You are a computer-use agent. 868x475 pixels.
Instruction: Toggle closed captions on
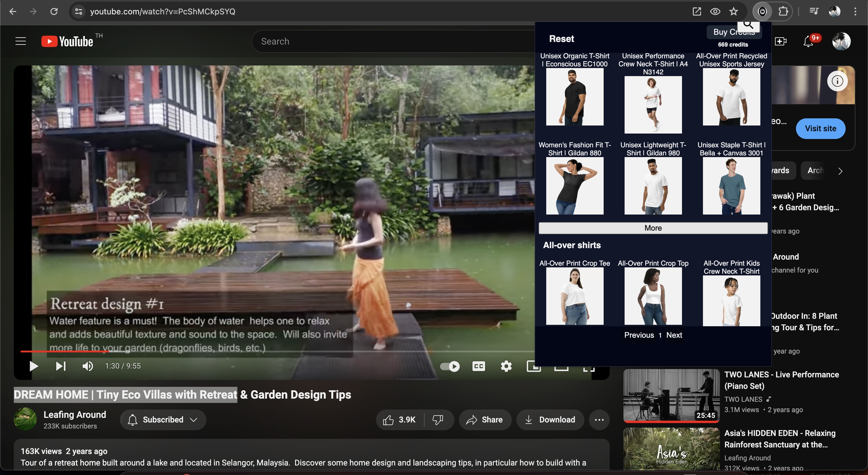pyautogui.click(x=478, y=366)
